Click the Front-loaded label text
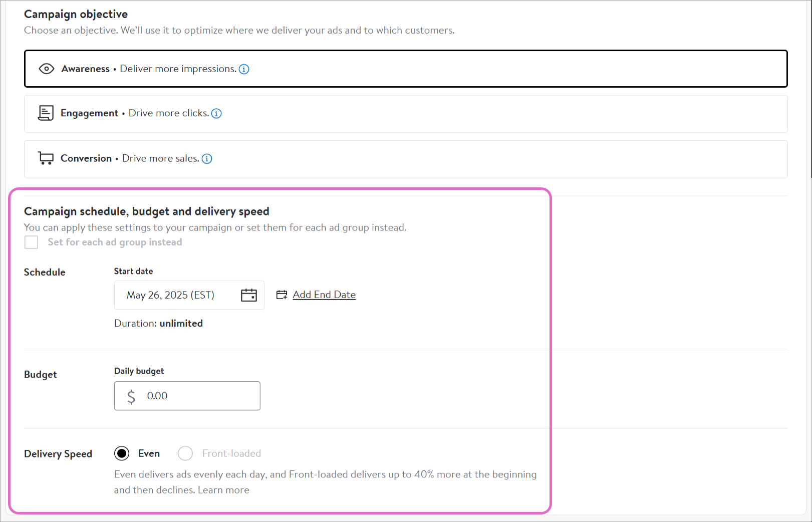 231,453
